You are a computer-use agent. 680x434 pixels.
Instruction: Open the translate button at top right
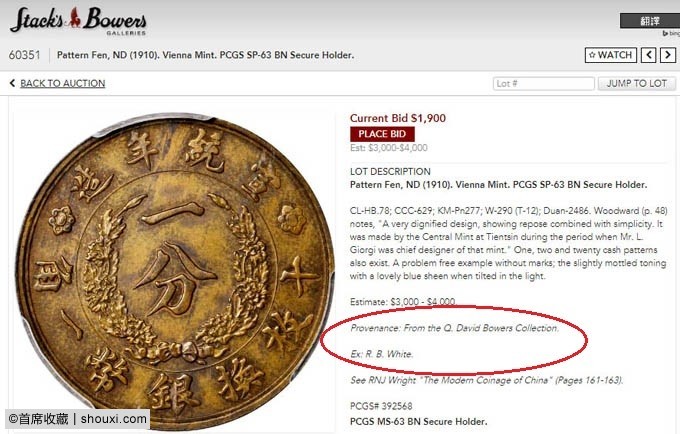(x=650, y=21)
